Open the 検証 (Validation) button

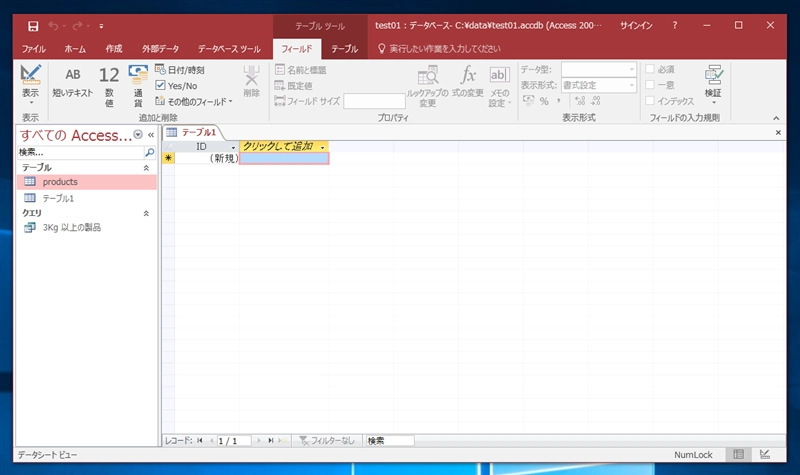[713, 85]
